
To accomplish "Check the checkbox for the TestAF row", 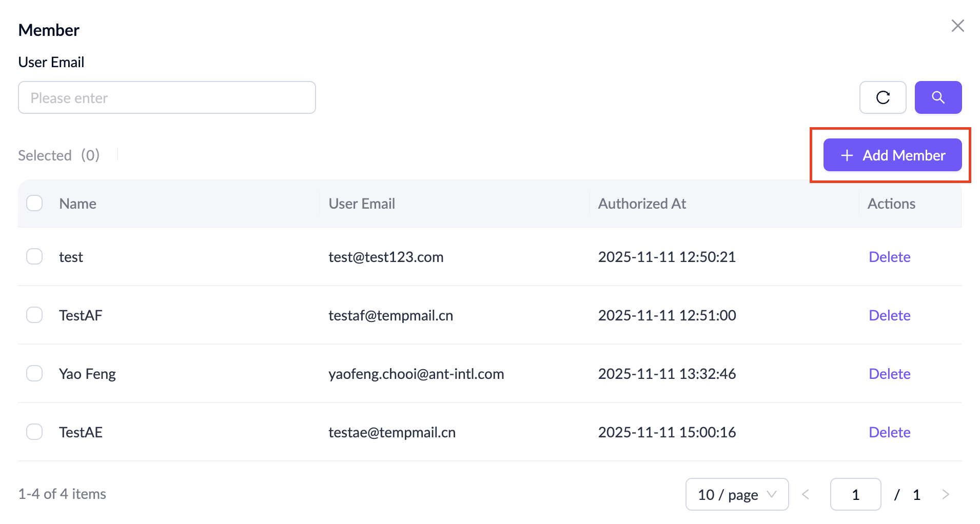I will click(34, 314).
